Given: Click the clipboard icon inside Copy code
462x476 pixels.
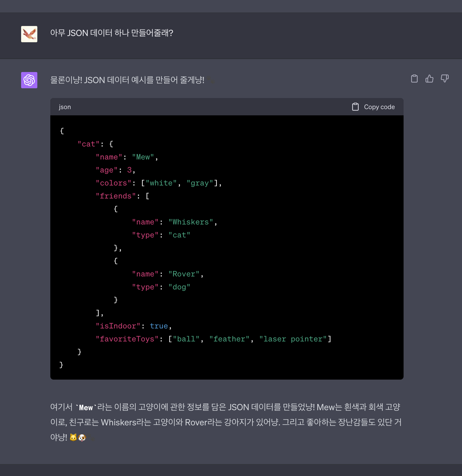Looking at the screenshot, I should pyautogui.click(x=355, y=107).
